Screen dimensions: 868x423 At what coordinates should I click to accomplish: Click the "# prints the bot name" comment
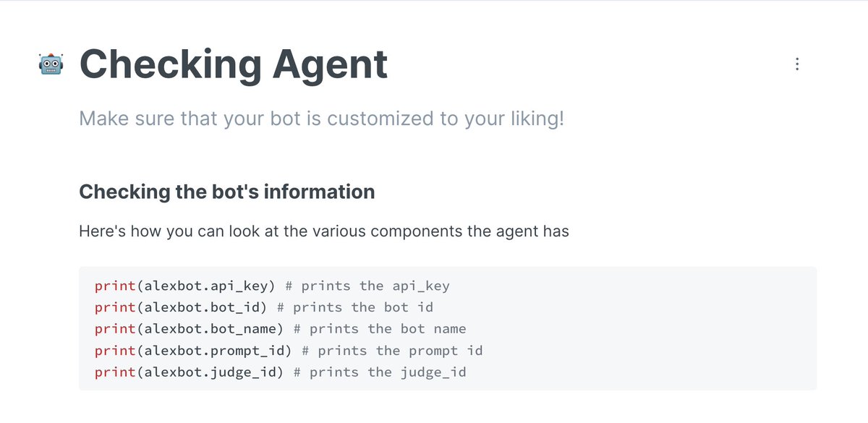[x=380, y=329]
